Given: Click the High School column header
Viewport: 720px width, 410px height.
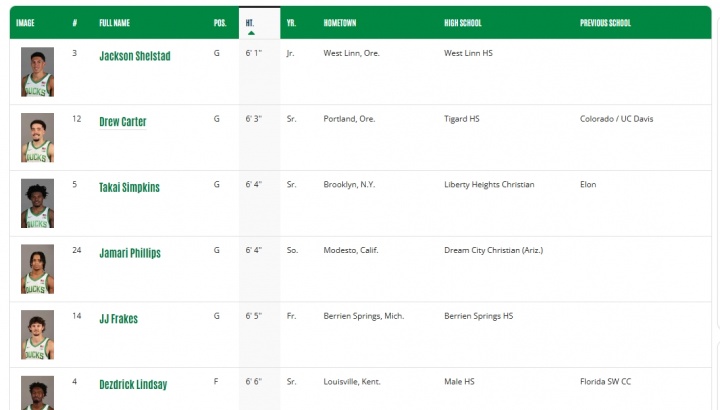Looking at the screenshot, I should (x=465, y=23).
